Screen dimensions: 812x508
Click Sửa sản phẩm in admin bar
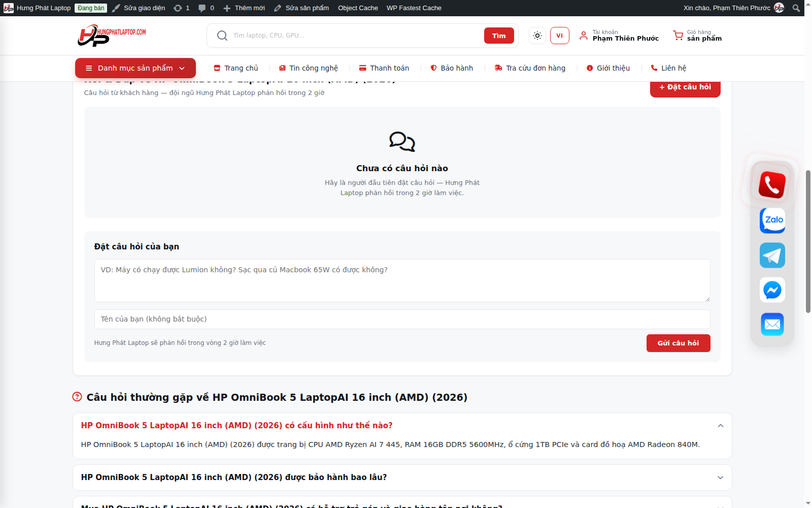(301, 8)
